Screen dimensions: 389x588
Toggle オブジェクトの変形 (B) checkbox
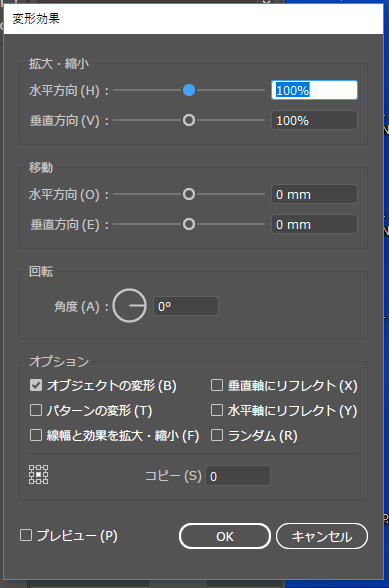click(x=36, y=385)
